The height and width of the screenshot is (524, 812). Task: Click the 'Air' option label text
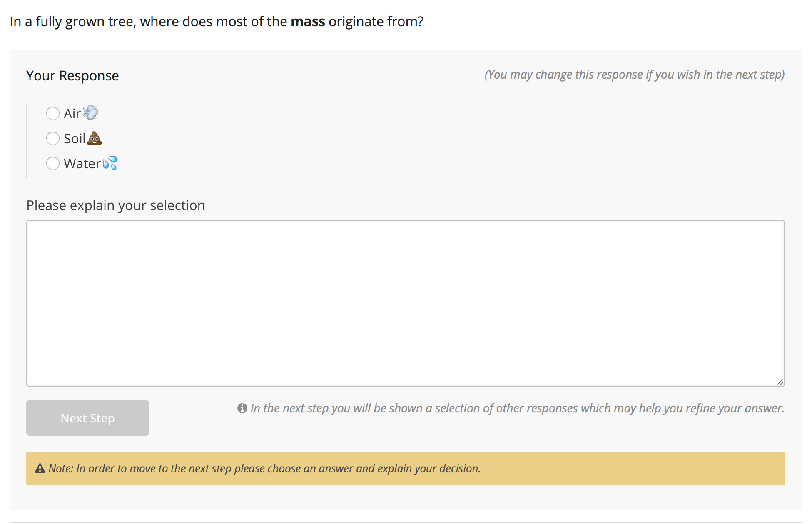click(x=72, y=113)
